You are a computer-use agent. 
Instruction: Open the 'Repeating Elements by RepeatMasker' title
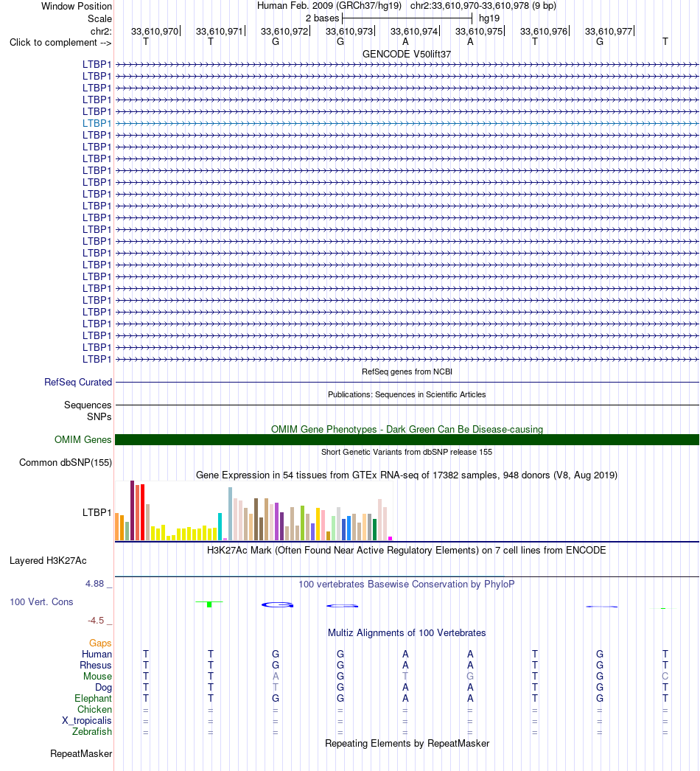click(x=407, y=744)
